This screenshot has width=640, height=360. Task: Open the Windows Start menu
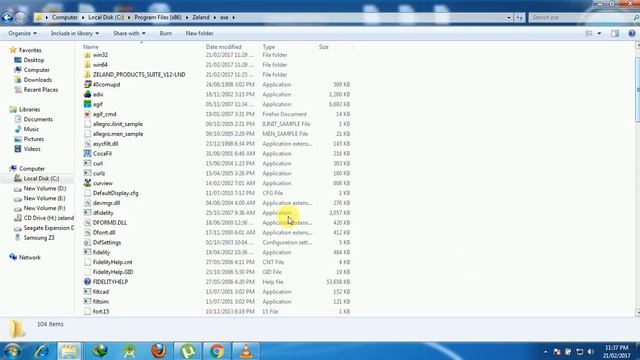12,351
